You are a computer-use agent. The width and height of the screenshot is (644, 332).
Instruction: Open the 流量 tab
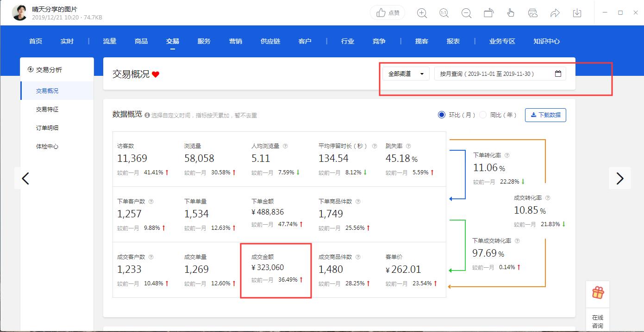pyautogui.click(x=110, y=41)
